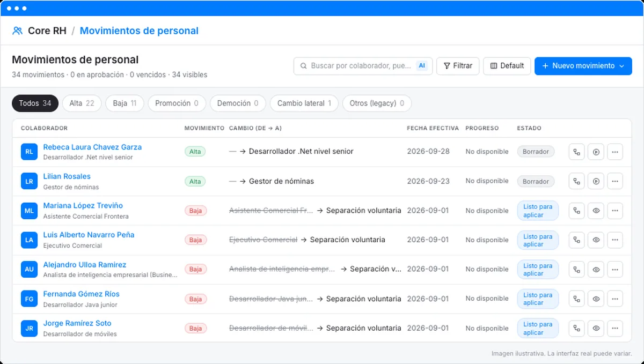644x364 pixels.
Task: Open workflow icon for Alejandro Ulloa Ramirez
Action: (577, 270)
